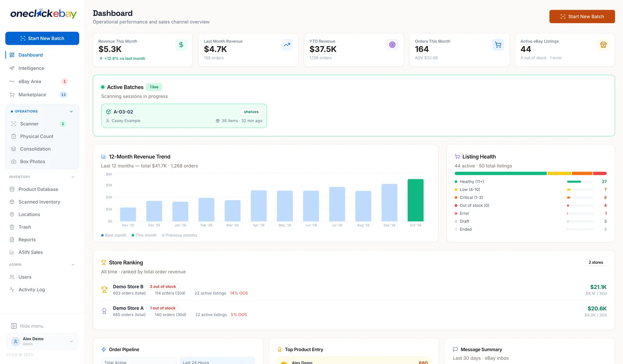Image resolution: width=623 pixels, height=364 pixels.
Task: Click the lightning icon beside Order Pipeline
Action: coord(104,350)
